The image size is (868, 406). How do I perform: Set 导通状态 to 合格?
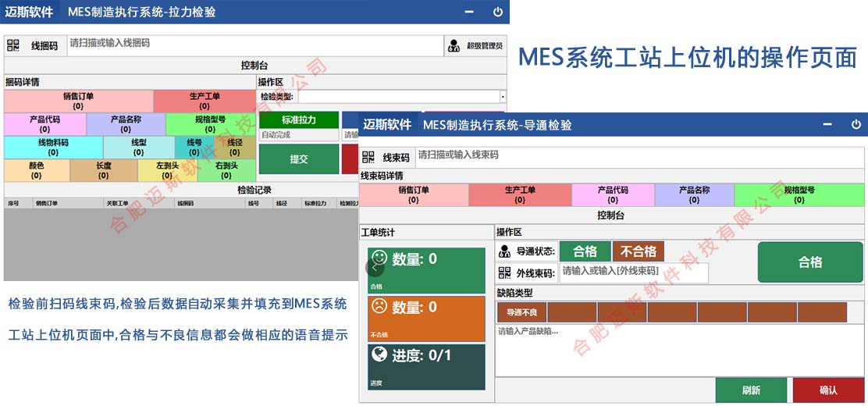click(585, 251)
